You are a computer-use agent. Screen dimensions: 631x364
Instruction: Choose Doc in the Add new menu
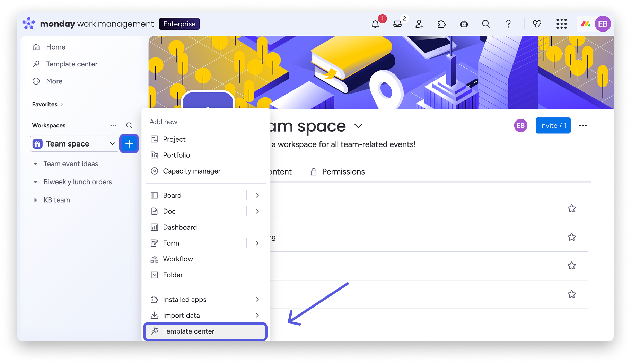pos(196,211)
